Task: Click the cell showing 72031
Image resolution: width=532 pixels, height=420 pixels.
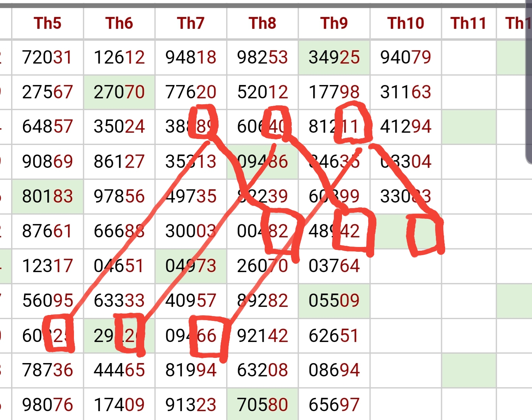Action: (48, 57)
